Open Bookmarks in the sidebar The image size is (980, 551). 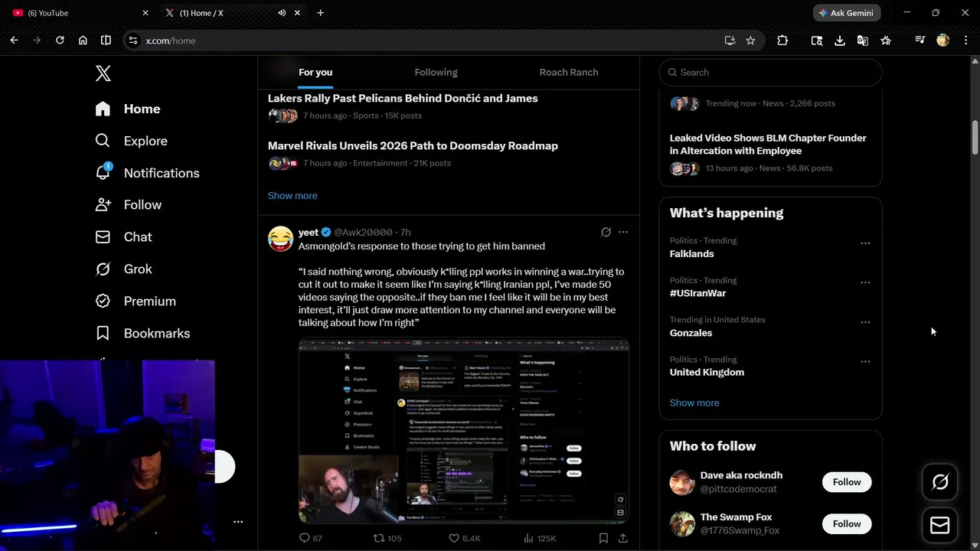pyautogui.click(x=142, y=334)
